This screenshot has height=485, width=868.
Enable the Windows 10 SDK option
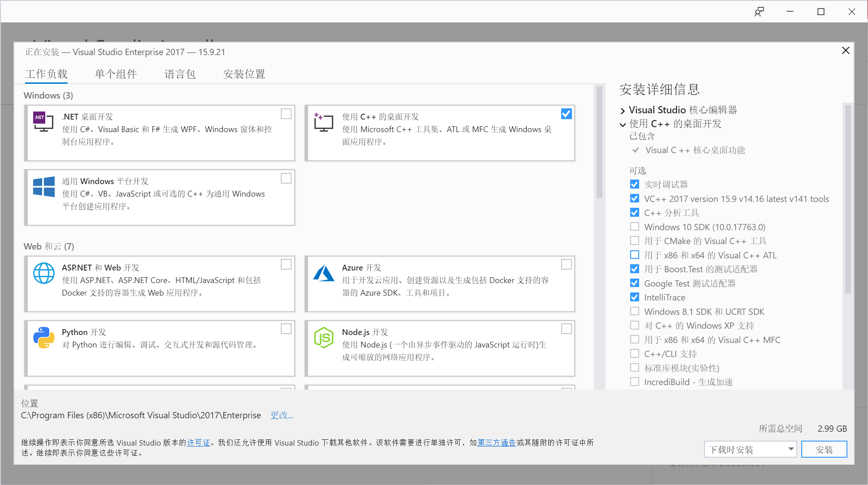click(635, 227)
